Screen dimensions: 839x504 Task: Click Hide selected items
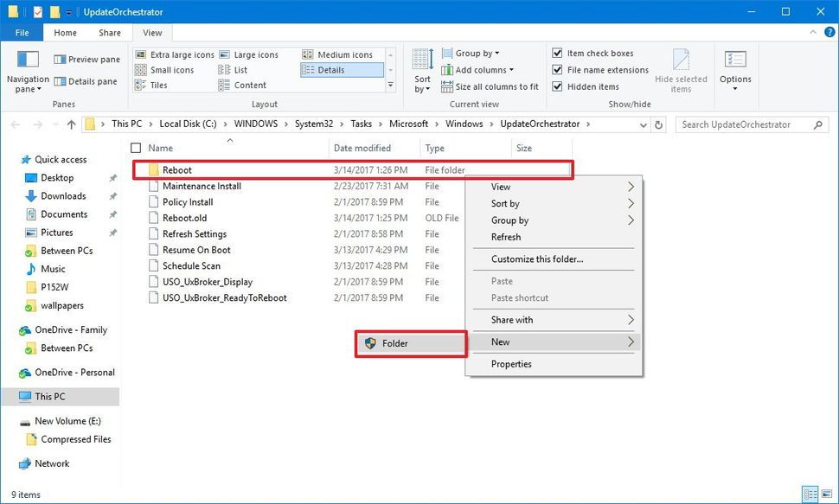(x=682, y=69)
